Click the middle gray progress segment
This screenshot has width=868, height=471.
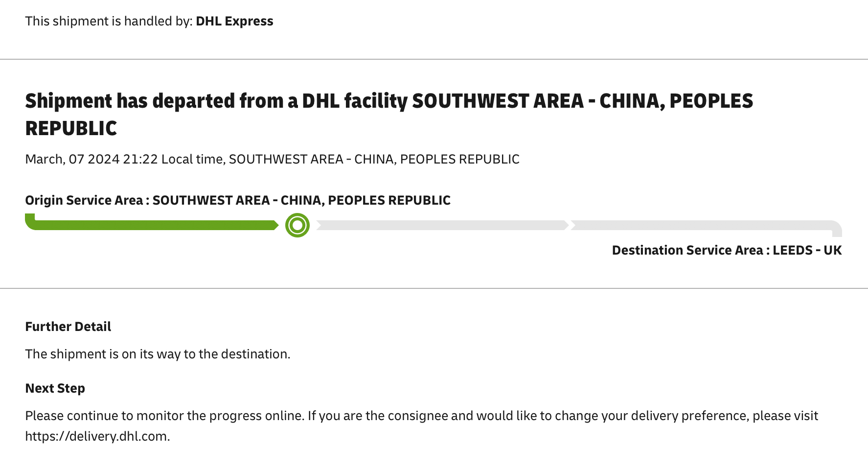point(440,225)
